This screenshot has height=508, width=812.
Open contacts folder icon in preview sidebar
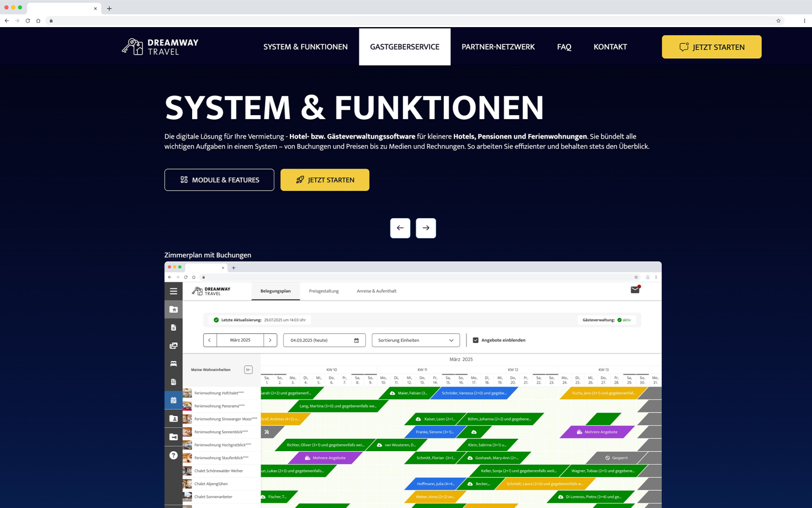tap(173, 419)
